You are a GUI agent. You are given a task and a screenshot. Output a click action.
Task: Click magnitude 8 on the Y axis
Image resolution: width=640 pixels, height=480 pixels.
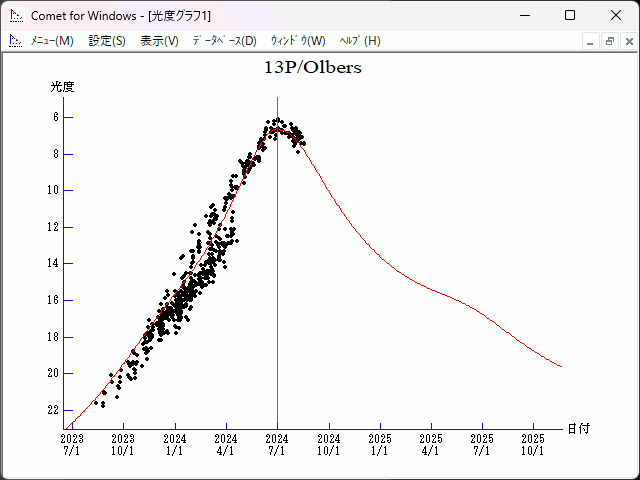tap(56, 154)
